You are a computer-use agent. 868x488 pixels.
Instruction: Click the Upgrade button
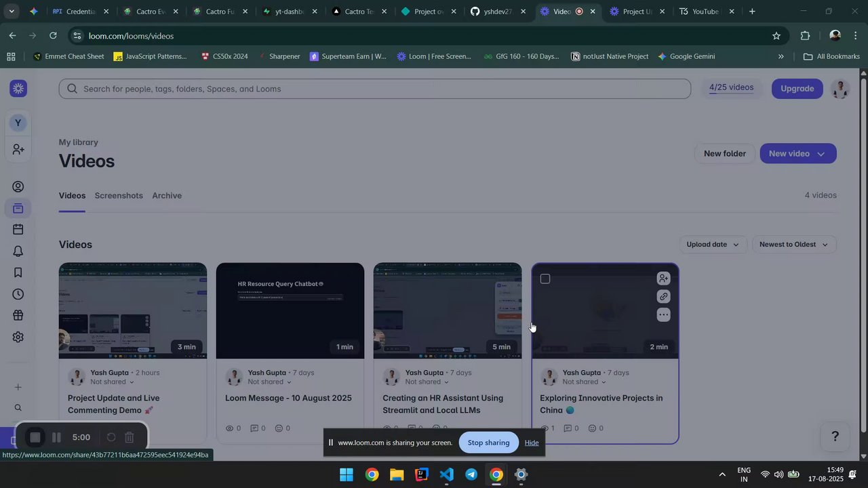pyautogui.click(x=797, y=89)
